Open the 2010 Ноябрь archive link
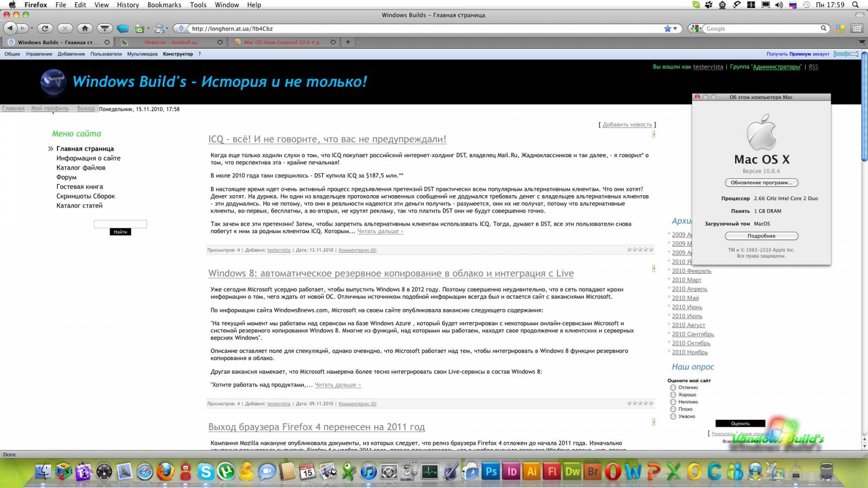The image size is (868, 488). coord(690,352)
